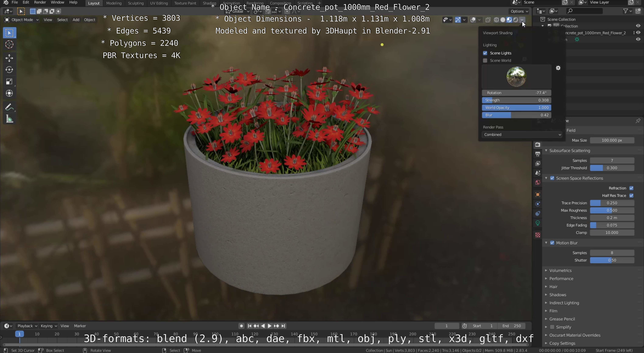
Task: Open Object Mode dropdown
Action: pos(22,20)
